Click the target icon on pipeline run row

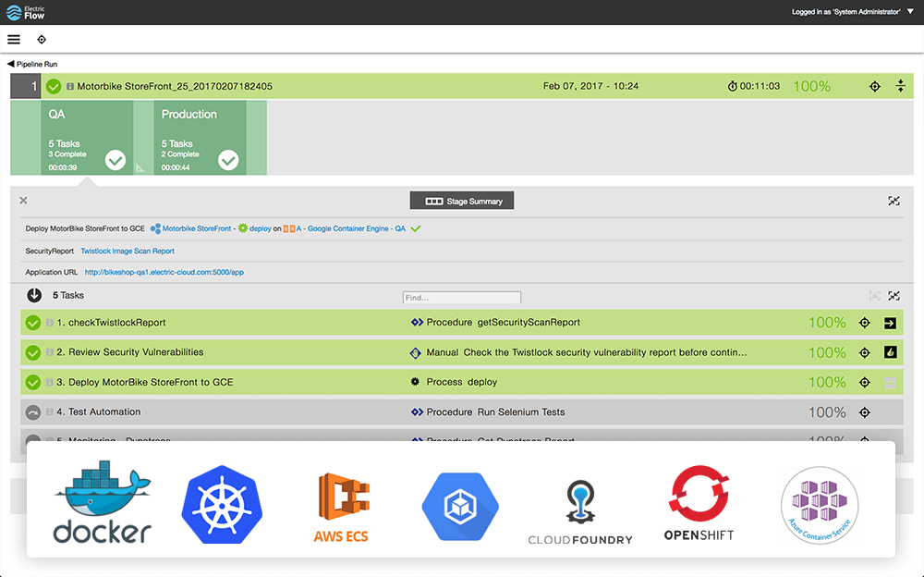pos(875,87)
